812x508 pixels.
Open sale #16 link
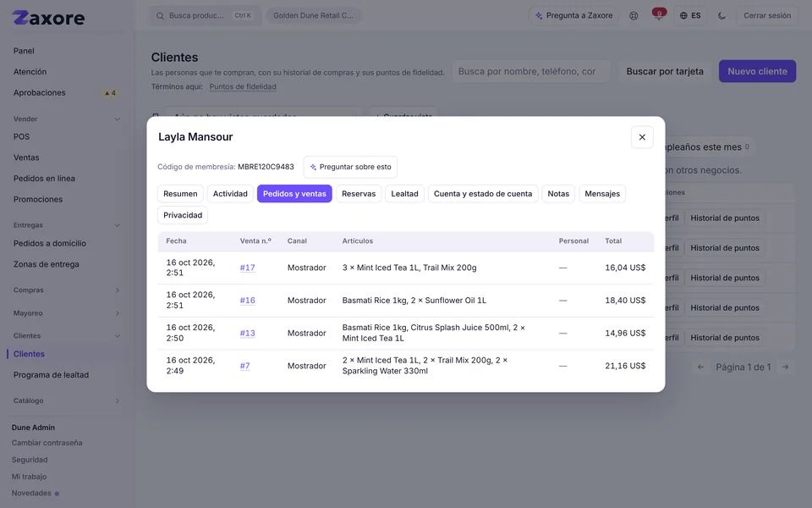click(248, 301)
